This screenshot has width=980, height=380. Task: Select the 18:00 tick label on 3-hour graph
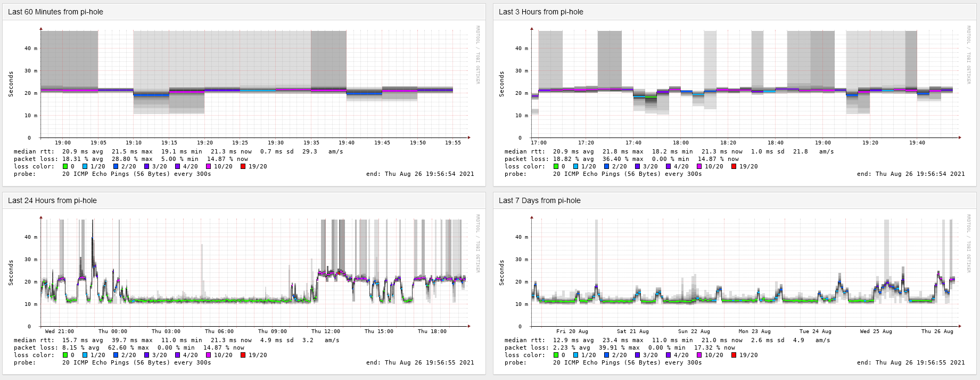pyautogui.click(x=680, y=143)
